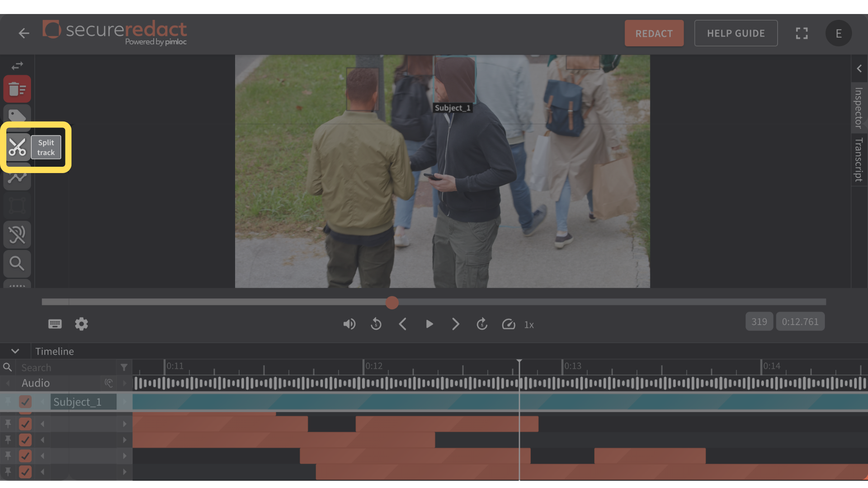The image size is (868, 488).
Task: Expand the right side panel arrow
Action: (859, 69)
